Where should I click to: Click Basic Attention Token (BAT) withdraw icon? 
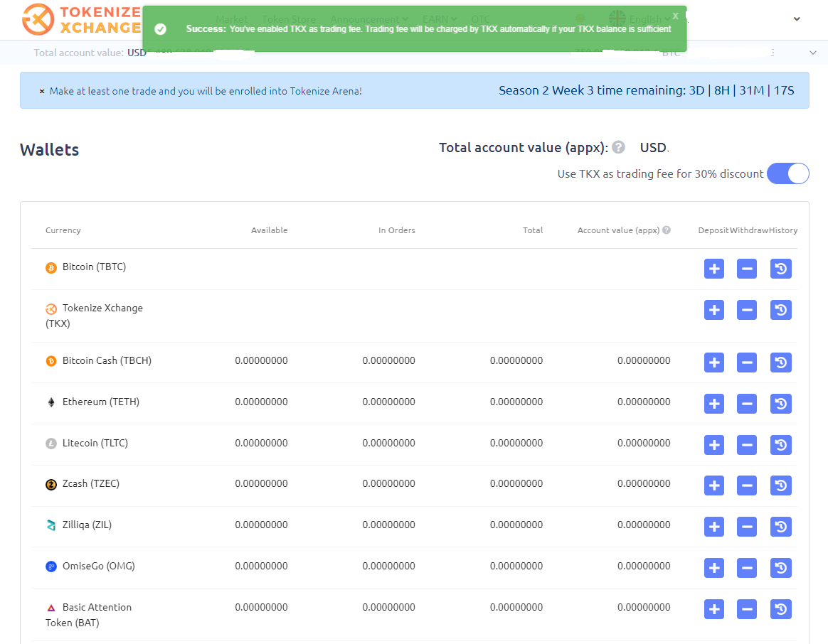tap(747, 609)
